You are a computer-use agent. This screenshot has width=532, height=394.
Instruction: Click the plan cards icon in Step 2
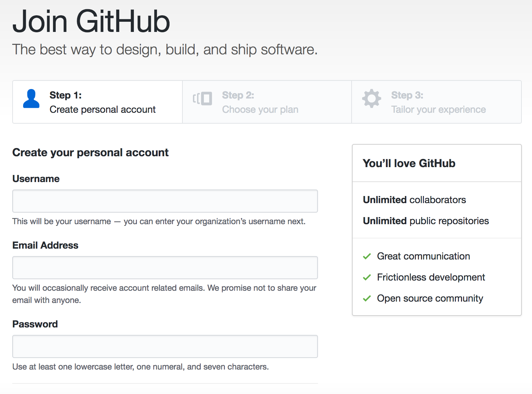click(202, 98)
